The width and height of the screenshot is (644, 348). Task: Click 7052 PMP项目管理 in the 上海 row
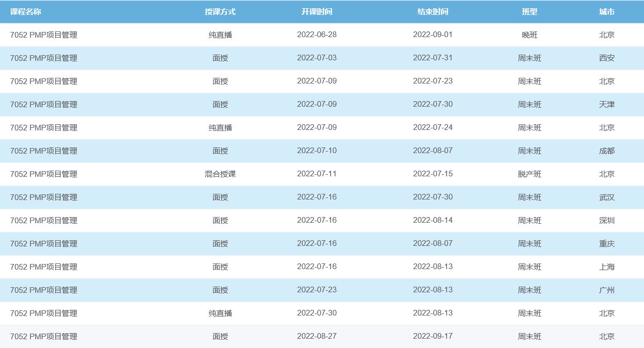[44, 267]
